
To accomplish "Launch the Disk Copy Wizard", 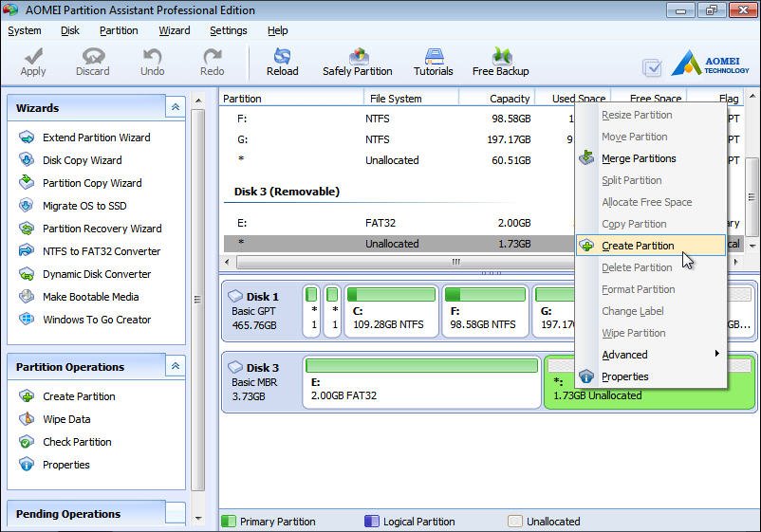I will tap(82, 160).
